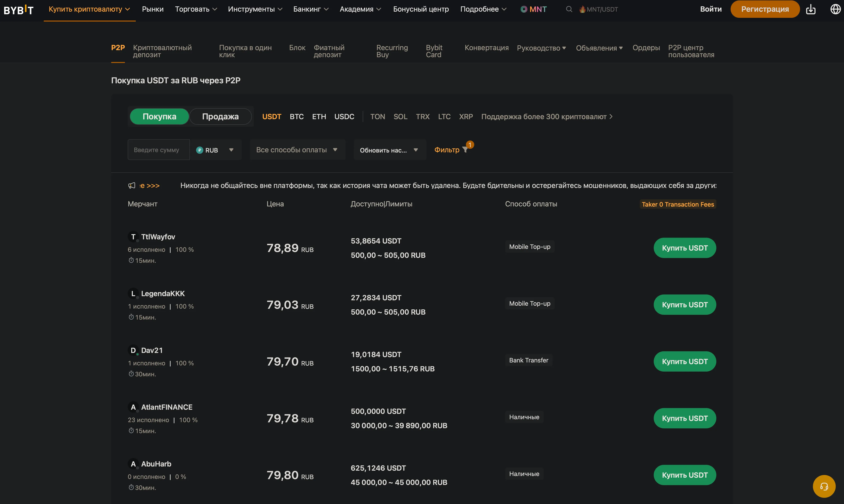This screenshot has width=844, height=504.
Task: Switch to the Продажа toggle
Action: 221,116
